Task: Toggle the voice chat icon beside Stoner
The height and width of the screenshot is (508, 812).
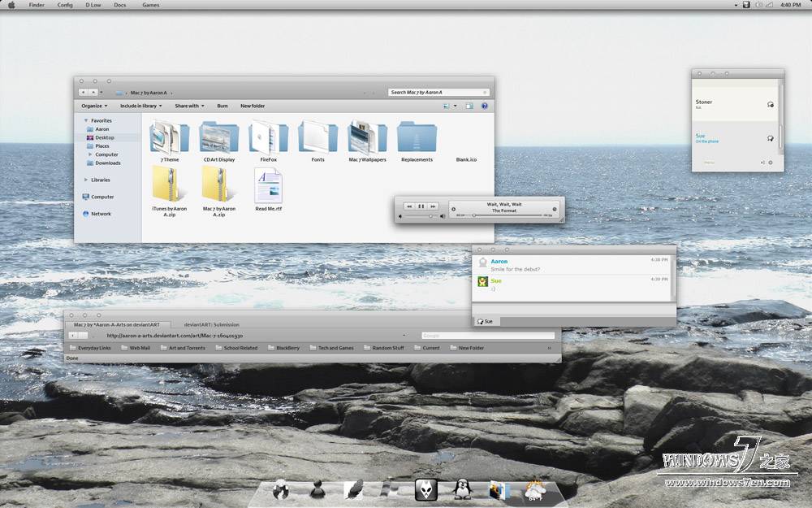Action: coord(769,104)
